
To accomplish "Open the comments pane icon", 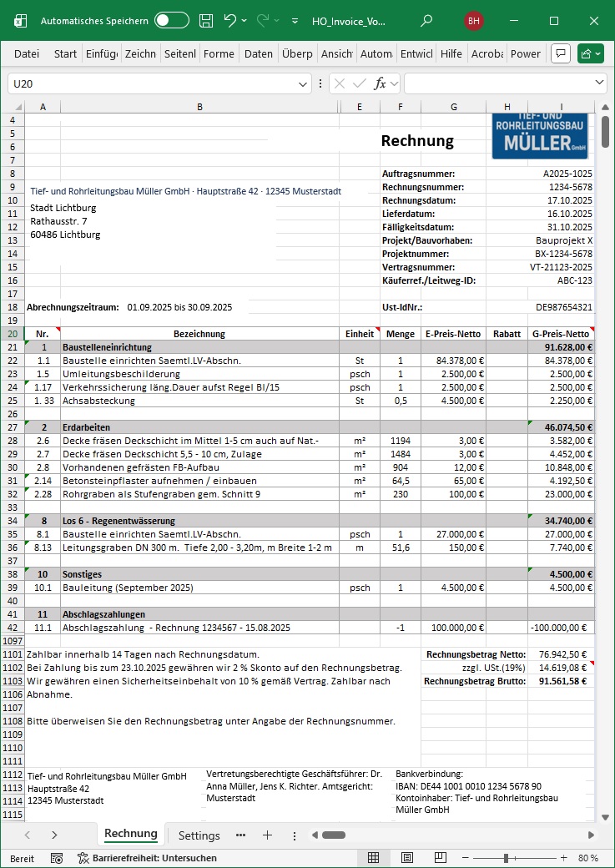I will tap(561, 53).
